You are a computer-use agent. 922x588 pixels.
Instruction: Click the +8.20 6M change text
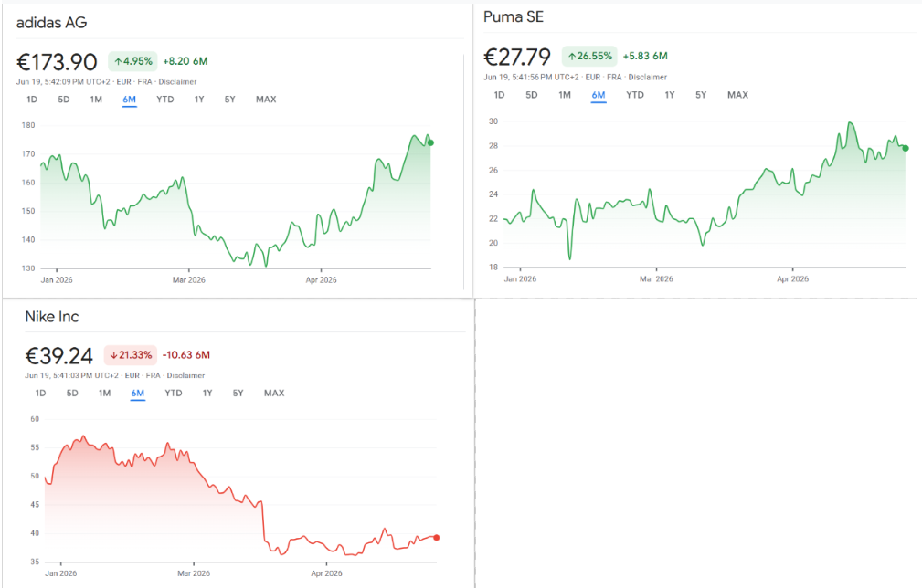point(185,61)
